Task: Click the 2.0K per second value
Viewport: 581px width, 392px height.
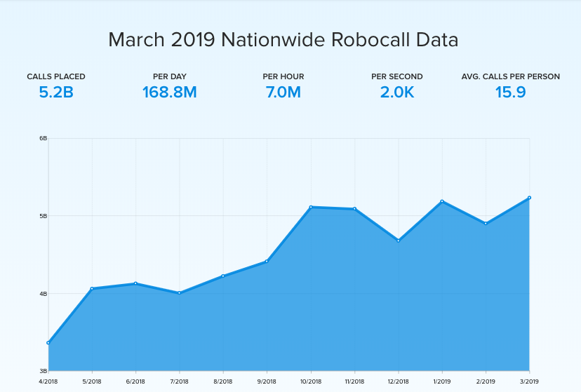Action: (397, 92)
